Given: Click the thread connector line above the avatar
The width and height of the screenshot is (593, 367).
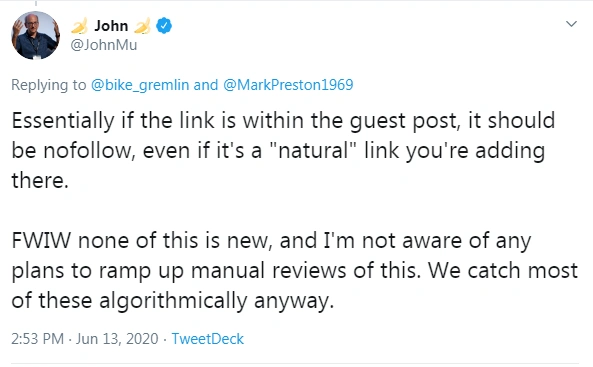Looking at the screenshot, I should click(x=36, y=3).
